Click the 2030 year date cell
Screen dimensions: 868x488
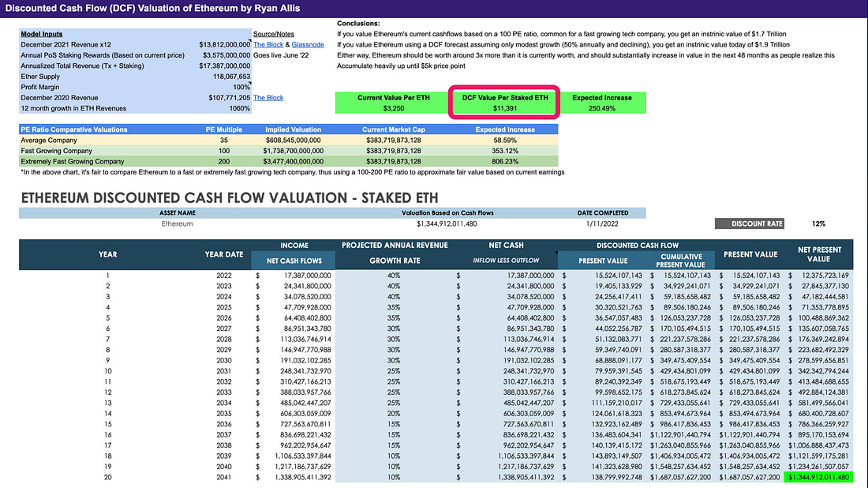tap(223, 361)
